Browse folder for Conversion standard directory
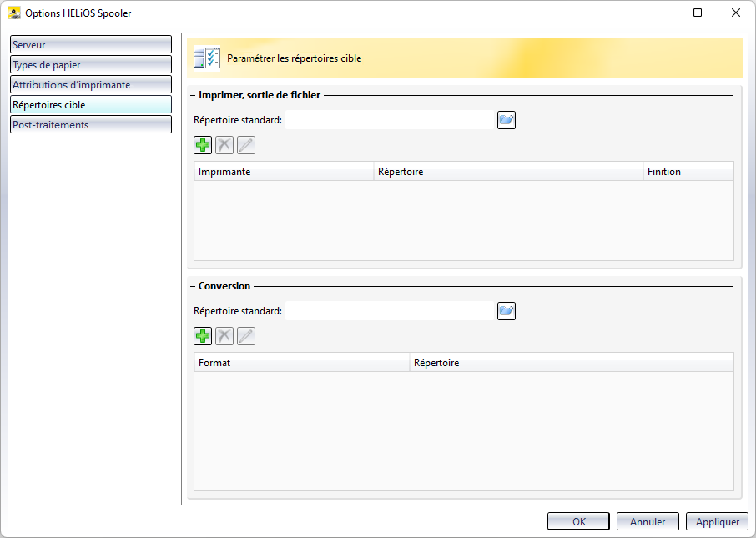This screenshot has height=538, width=756. (507, 311)
